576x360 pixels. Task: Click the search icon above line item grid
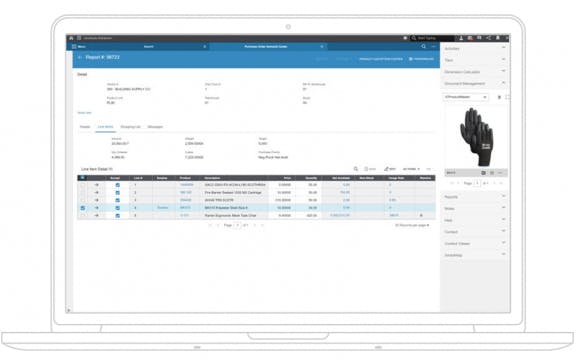point(356,169)
